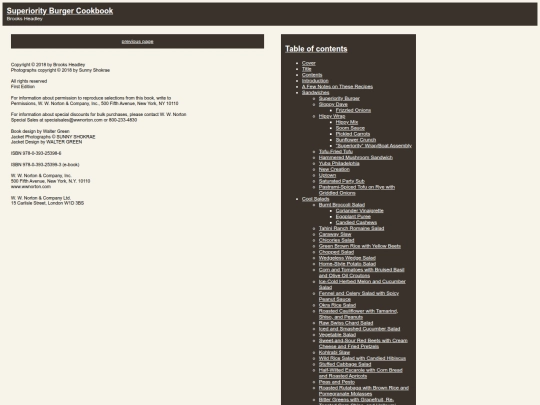This screenshot has width=540, height=405.
Task: Go to the previous page
Action: tap(137, 41)
